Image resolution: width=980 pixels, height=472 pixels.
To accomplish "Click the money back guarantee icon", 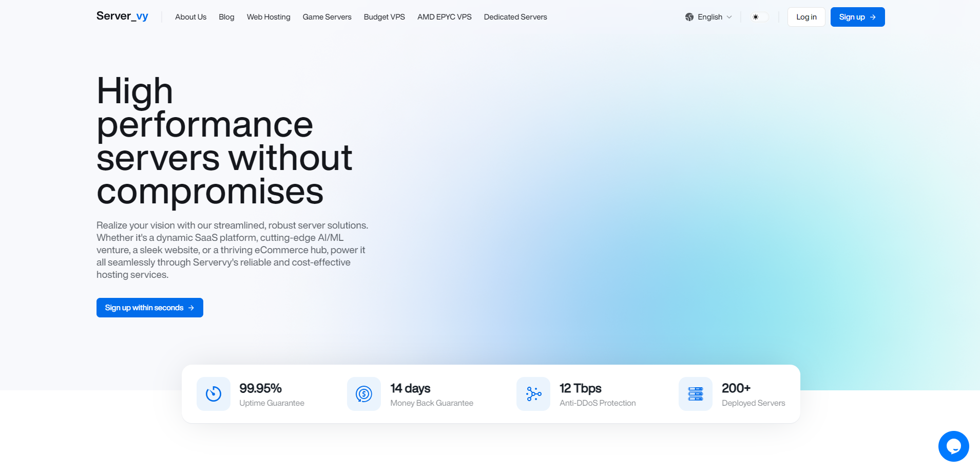I will pos(364,394).
